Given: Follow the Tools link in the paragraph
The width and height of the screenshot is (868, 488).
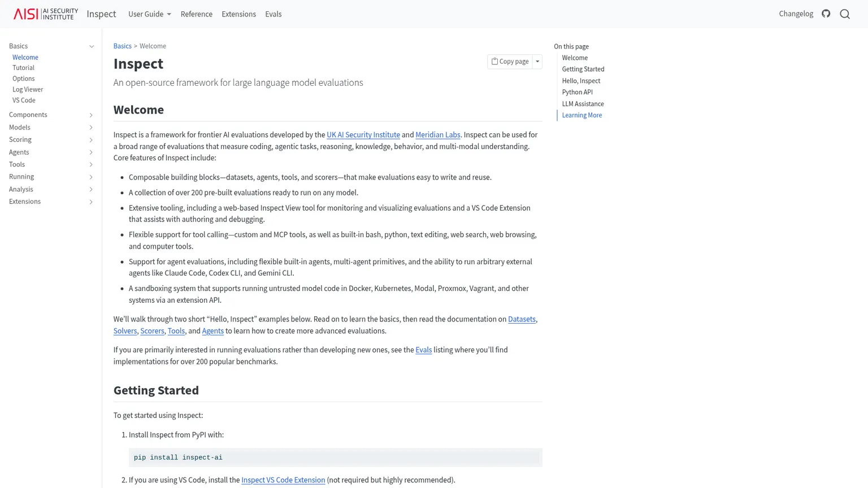Looking at the screenshot, I should tap(176, 331).
